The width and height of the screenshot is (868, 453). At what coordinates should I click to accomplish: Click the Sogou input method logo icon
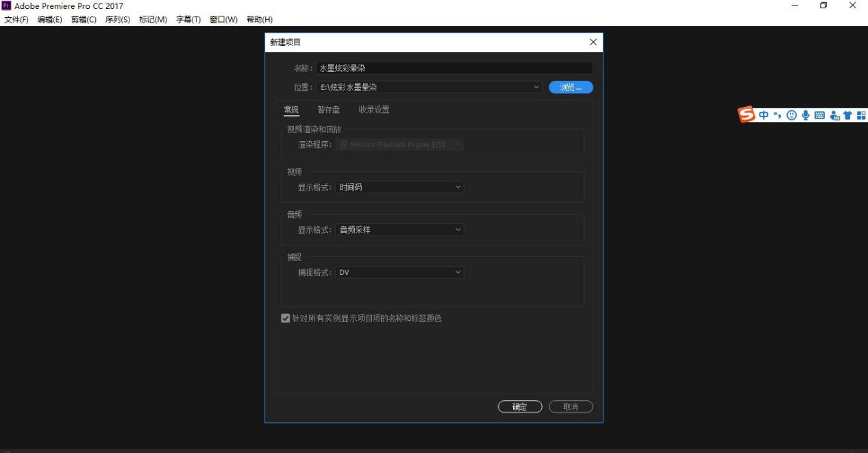coord(747,115)
